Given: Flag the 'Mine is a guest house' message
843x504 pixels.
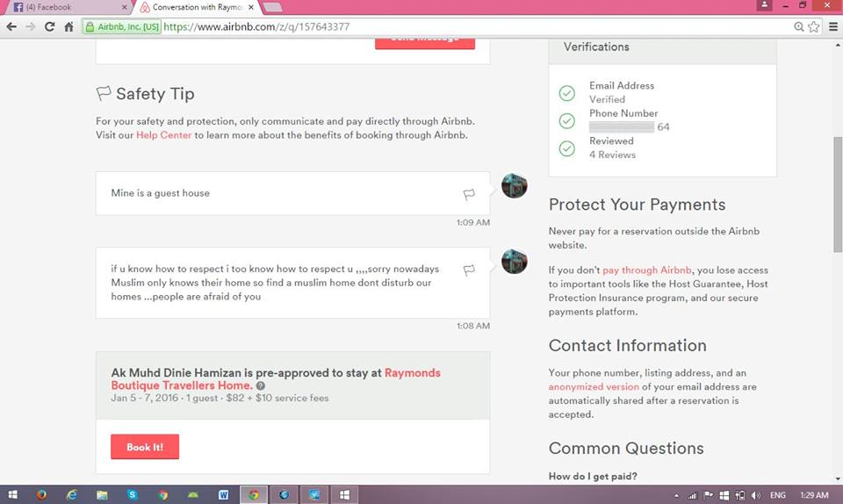Looking at the screenshot, I should tap(469, 194).
